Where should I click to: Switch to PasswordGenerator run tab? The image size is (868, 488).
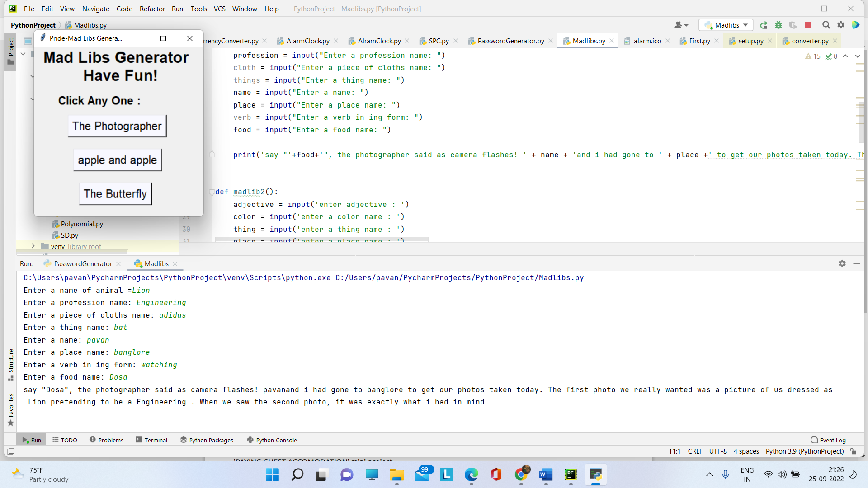point(83,264)
